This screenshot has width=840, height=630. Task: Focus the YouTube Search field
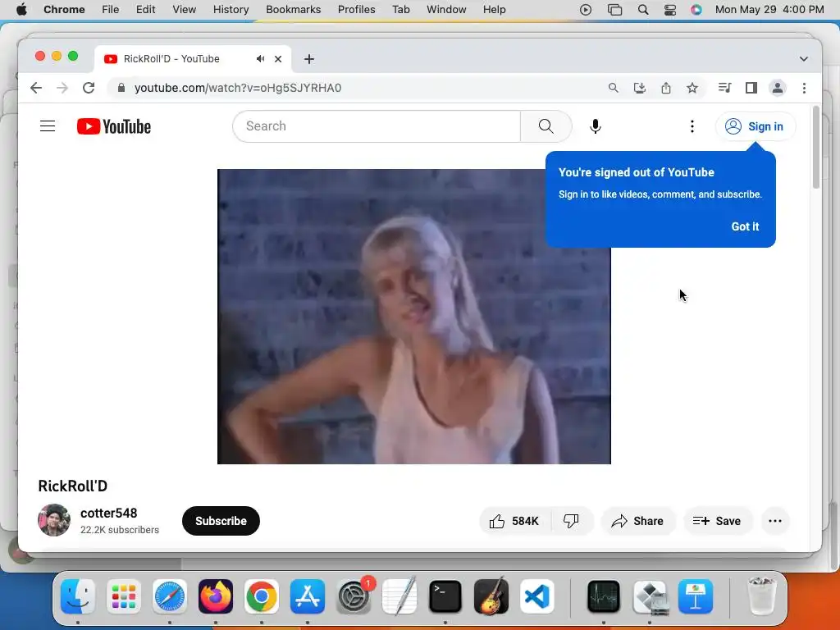tap(377, 126)
